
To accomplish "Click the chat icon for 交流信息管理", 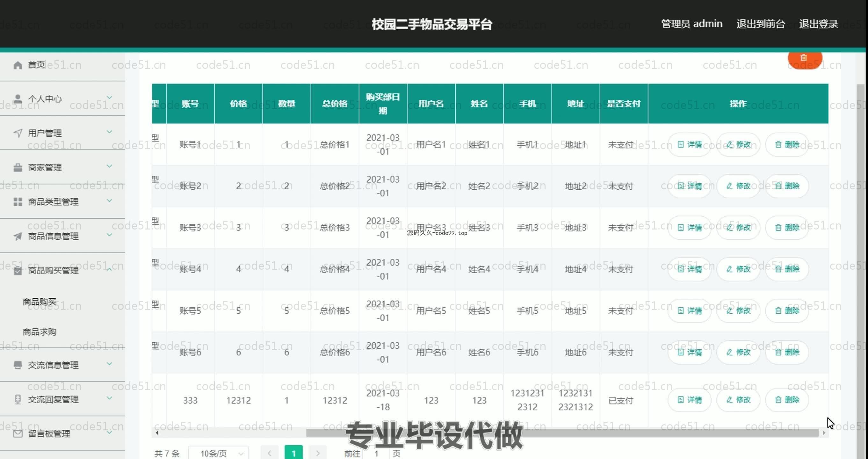I will [x=18, y=365].
